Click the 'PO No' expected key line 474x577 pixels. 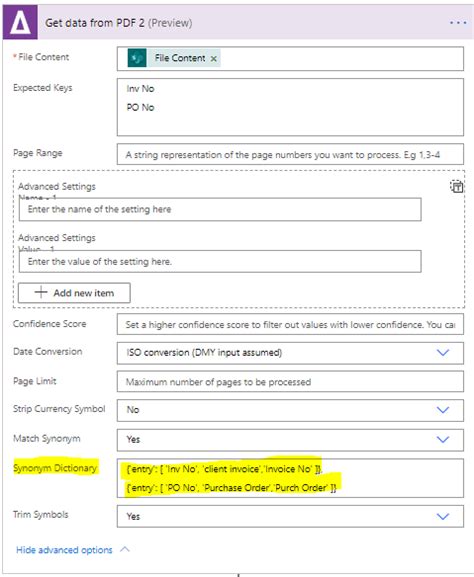pos(140,107)
